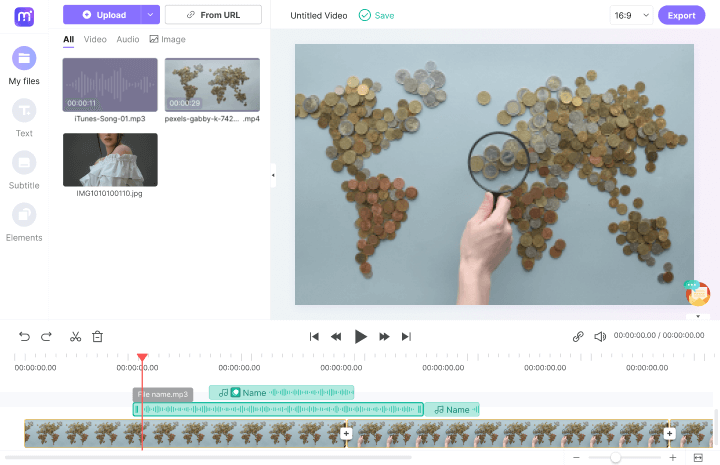This screenshot has height=465, width=720.
Task: Click the undo arrow icon
Action: tap(25, 337)
